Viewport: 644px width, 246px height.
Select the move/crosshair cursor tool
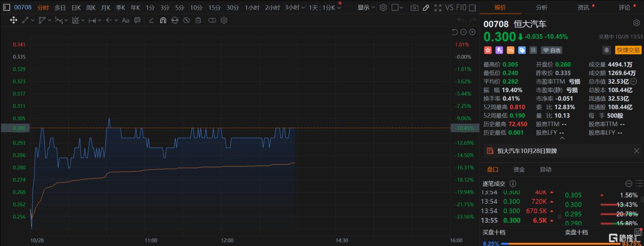coord(13,20)
